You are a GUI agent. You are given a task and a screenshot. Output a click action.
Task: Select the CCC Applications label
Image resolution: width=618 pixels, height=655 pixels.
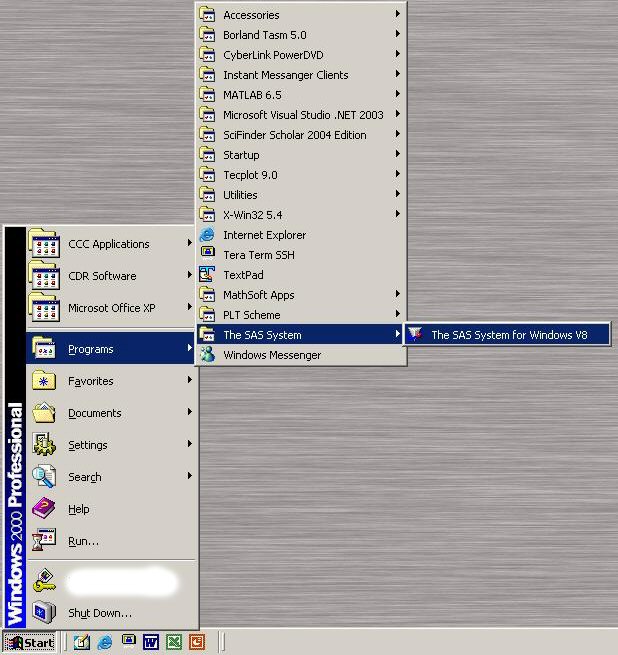coord(109,244)
